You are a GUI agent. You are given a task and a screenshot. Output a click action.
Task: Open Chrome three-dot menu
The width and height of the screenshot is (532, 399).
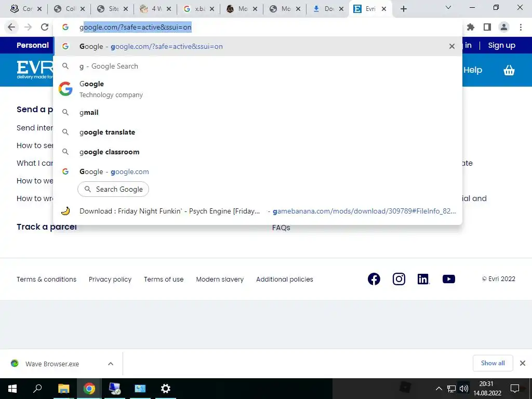pyautogui.click(x=521, y=27)
